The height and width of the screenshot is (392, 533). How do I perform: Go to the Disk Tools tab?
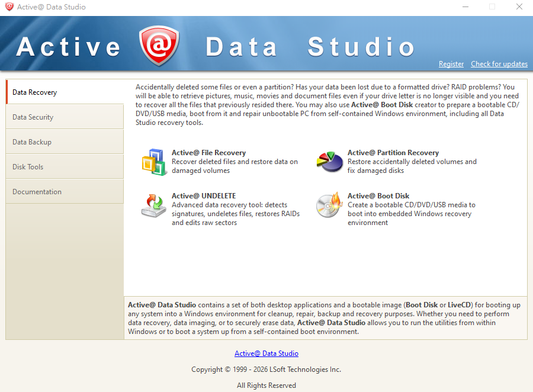coord(65,166)
